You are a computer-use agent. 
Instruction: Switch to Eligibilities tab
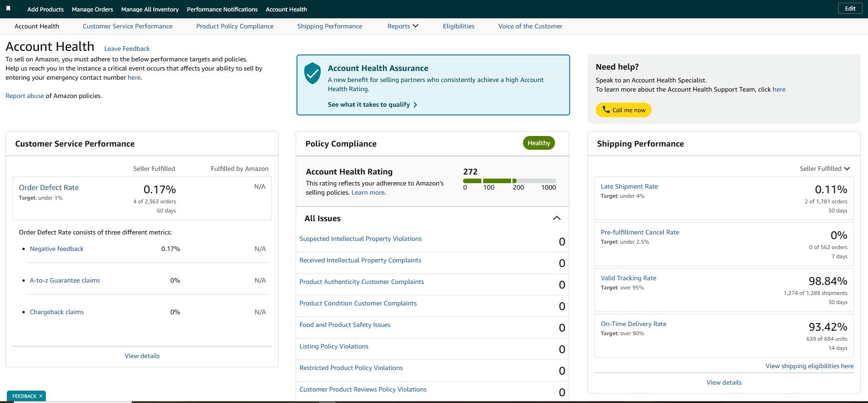pos(458,26)
